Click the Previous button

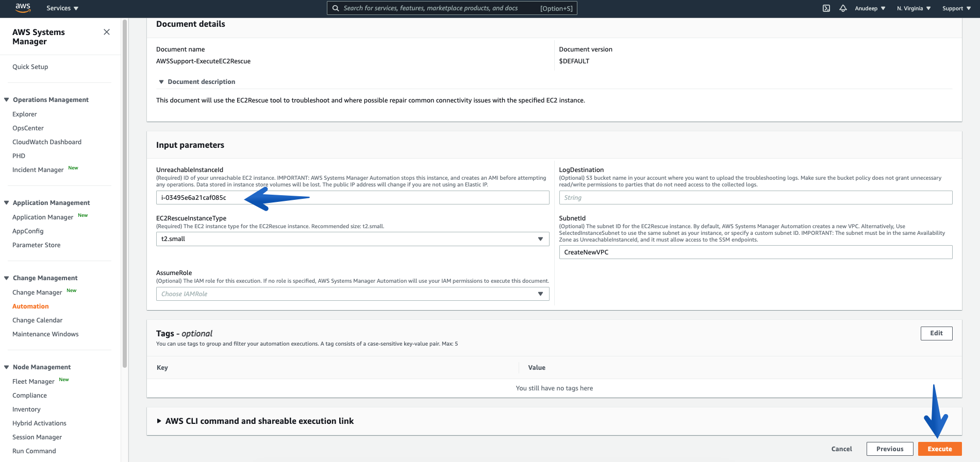[x=890, y=449]
